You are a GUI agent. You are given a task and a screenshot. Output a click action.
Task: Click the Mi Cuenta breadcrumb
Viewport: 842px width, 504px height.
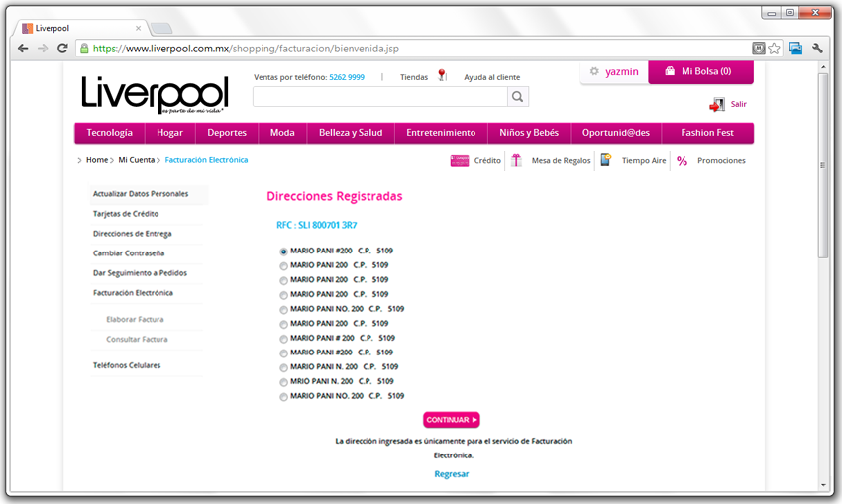(x=137, y=160)
